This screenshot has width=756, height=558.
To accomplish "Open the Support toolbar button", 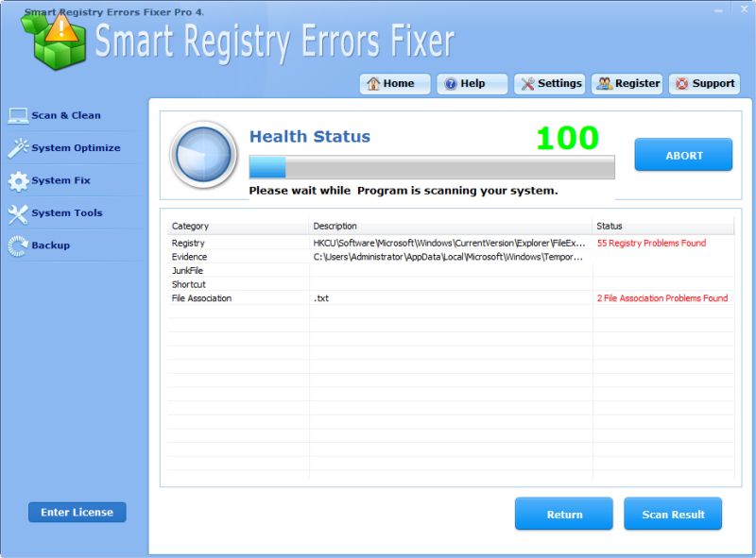I will [x=704, y=84].
